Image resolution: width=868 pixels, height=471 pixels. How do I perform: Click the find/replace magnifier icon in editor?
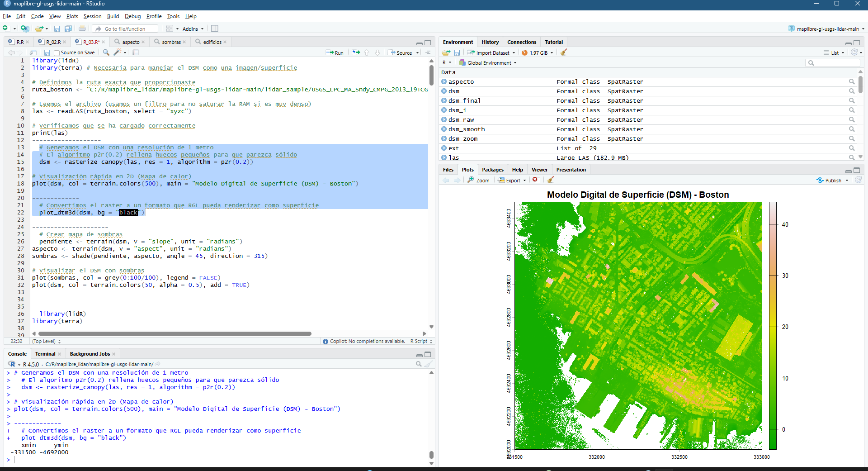[x=106, y=52]
